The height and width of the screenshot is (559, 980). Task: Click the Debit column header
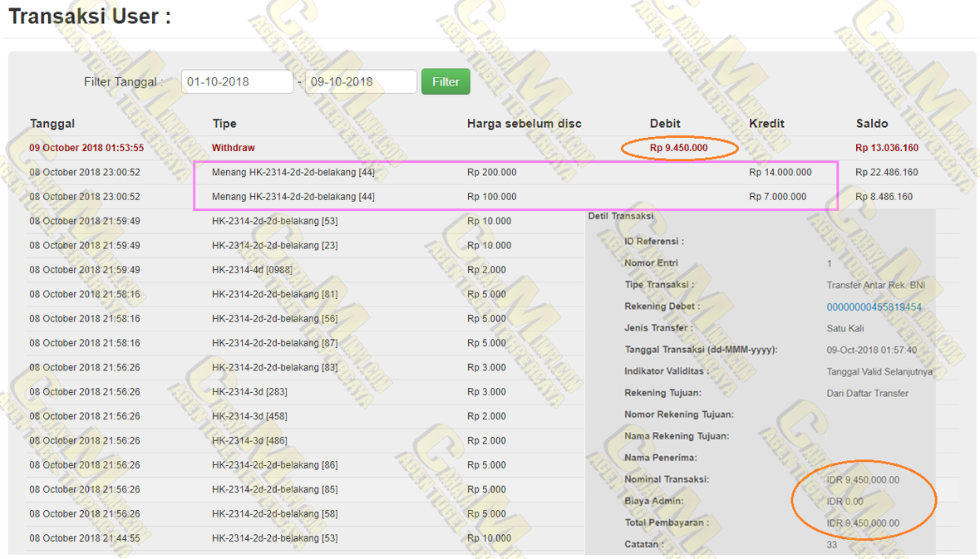[665, 124]
